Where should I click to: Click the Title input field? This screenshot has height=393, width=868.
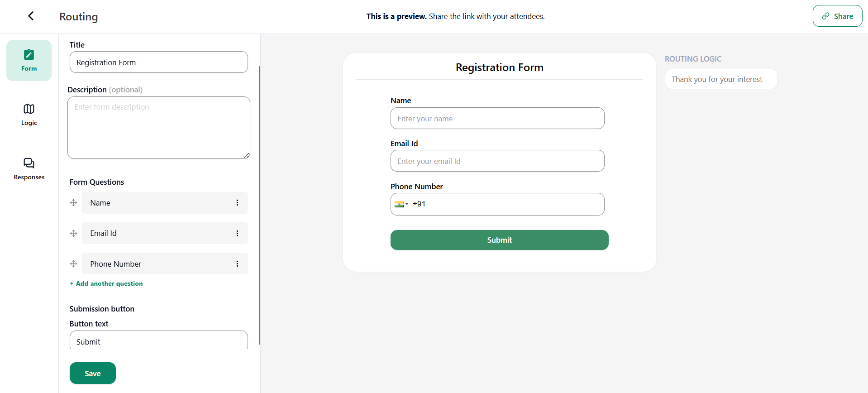pos(158,62)
